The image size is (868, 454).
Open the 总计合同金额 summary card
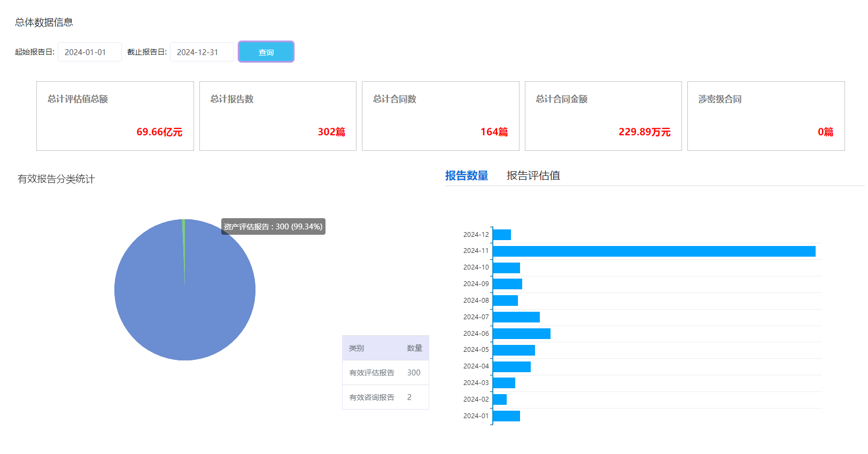click(x=603, y=116)
